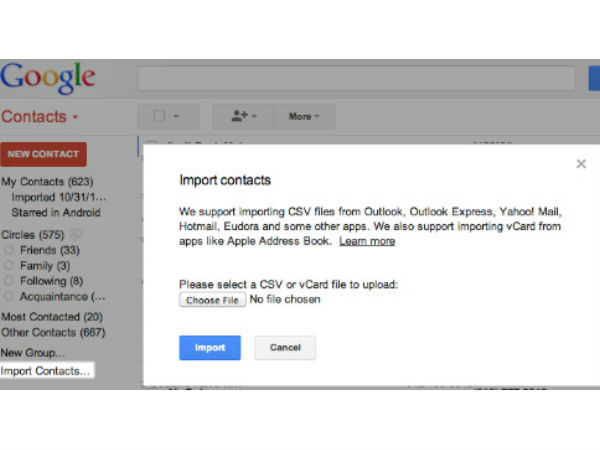Open the Learn more link
Screen dimensions: 600x450
[367, 241]
